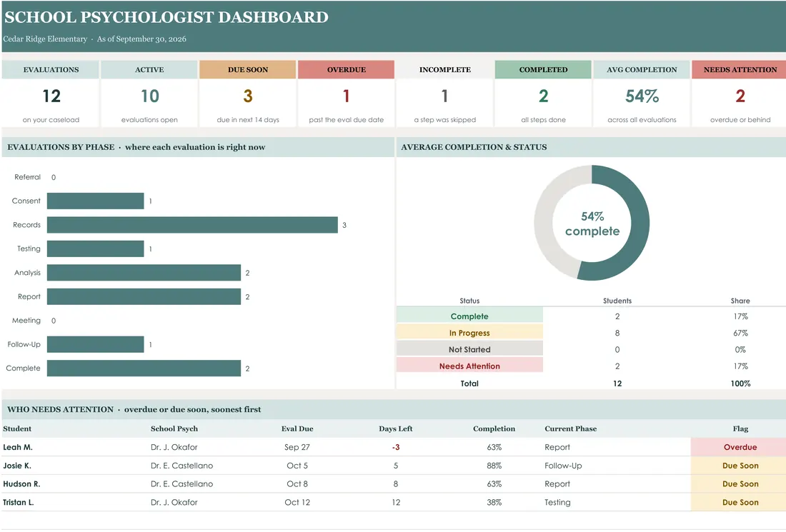Click 'past the eval due date' caption
The height and width of the screenshot is (532, 786).
[347, 120]
